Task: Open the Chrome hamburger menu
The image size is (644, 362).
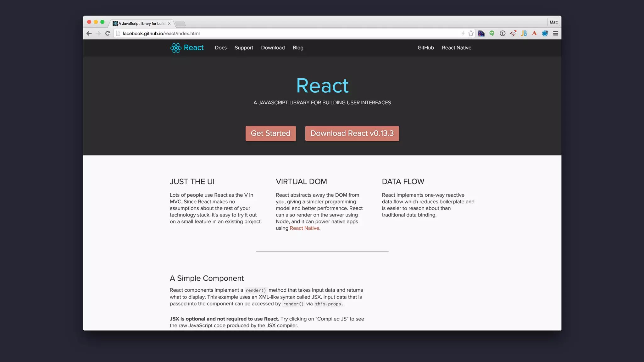Action: click(556, 33)
